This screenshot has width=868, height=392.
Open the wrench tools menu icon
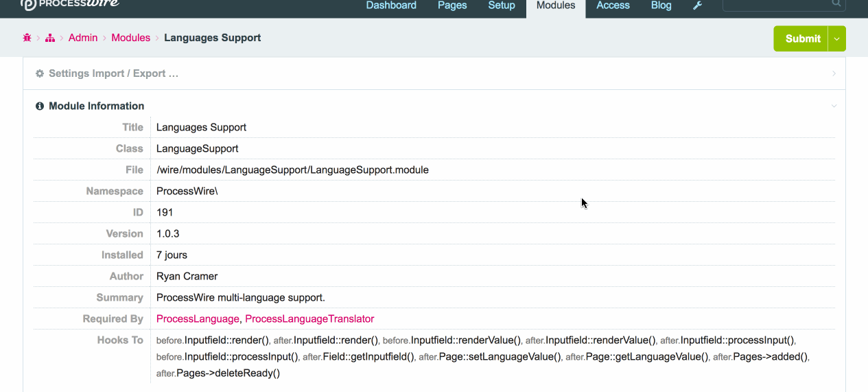698,5
